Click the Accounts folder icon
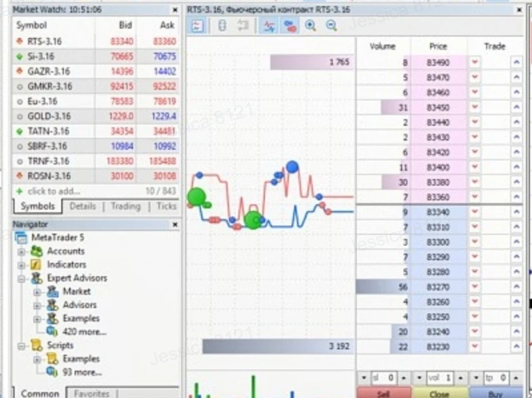The height and width of the screenshot is (398, 532). tap(37, 251)
